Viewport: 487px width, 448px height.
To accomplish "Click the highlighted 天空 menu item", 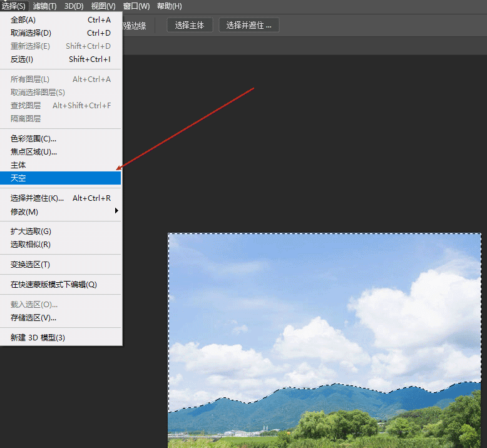I will click(x=18, y=178).
